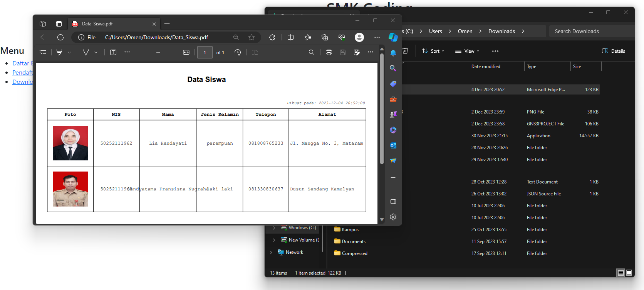The width and height of the screenshot is (644, 290).
Task: Open Edge Settings and more menu
Action: point(377,37)
